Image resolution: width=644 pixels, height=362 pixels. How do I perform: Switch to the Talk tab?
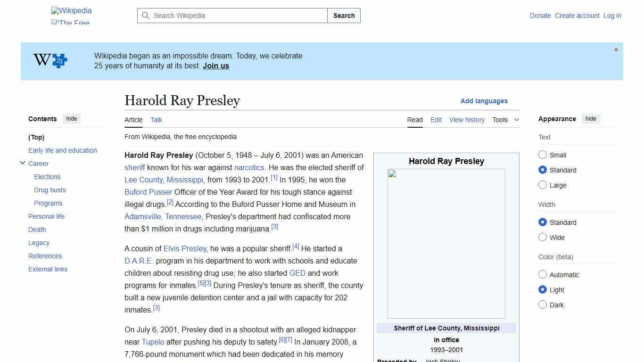coord(156,120)
